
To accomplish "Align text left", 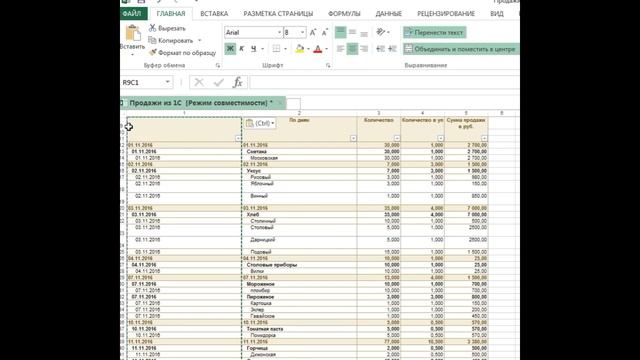I will click(340, 49).
